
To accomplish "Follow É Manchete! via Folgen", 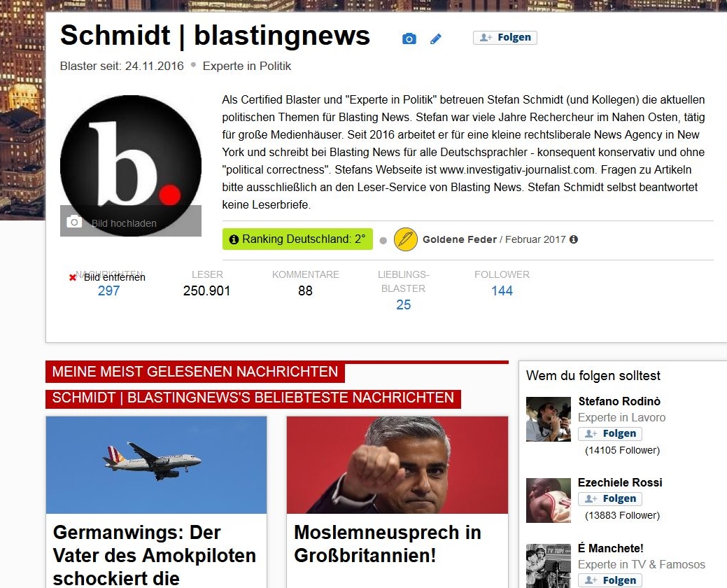I will [x=610, y=580].
